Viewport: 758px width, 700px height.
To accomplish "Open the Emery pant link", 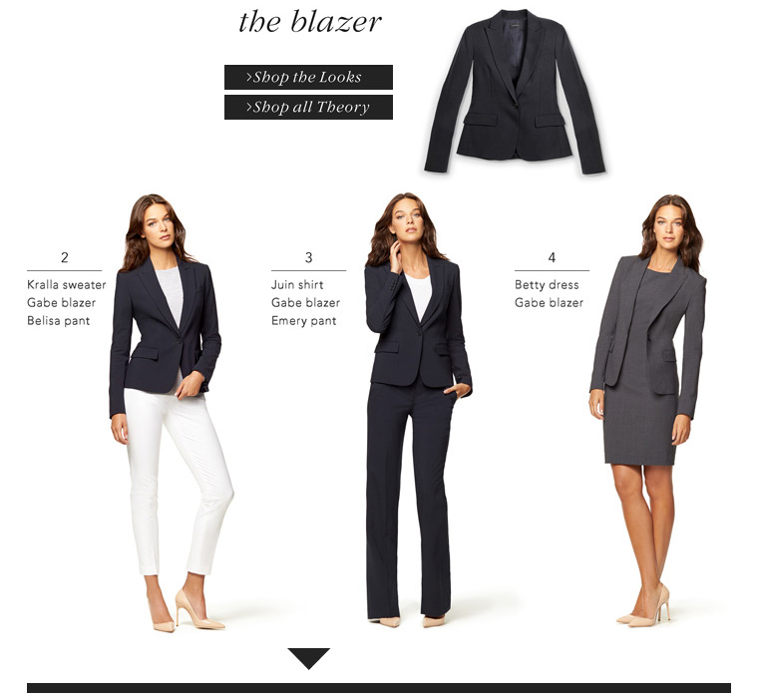I will tap(303, 320).
